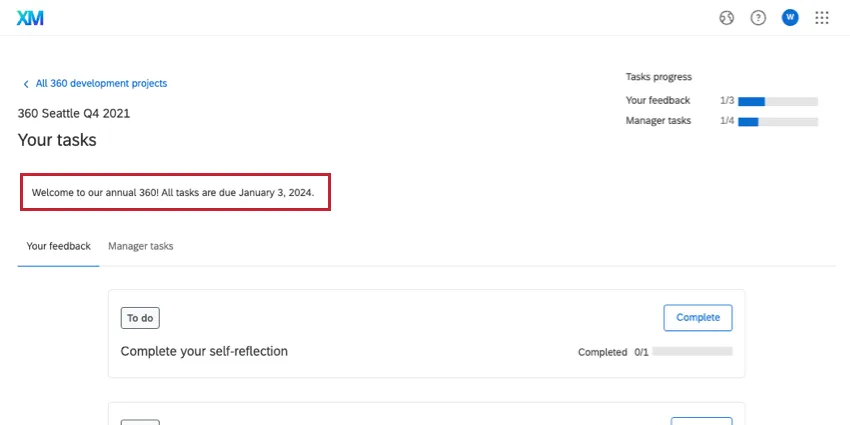850x425 pixels.
Task: Switch to the Manager tasks tab
Action: pyautogui.click(x=140, y=246)
